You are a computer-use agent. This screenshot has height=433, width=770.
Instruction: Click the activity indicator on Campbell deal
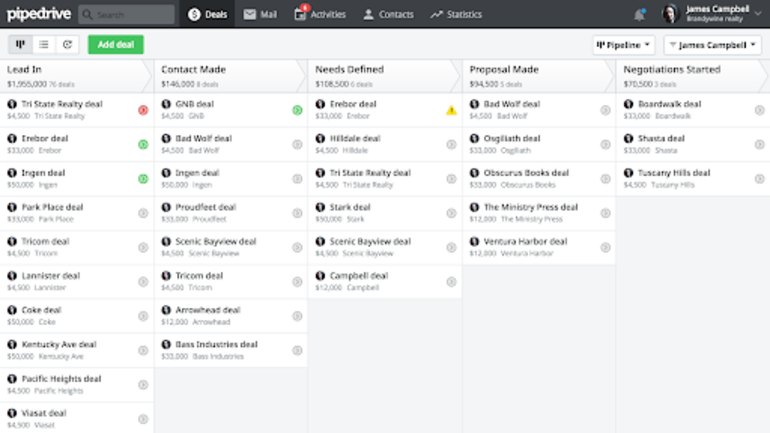(451, 282)
